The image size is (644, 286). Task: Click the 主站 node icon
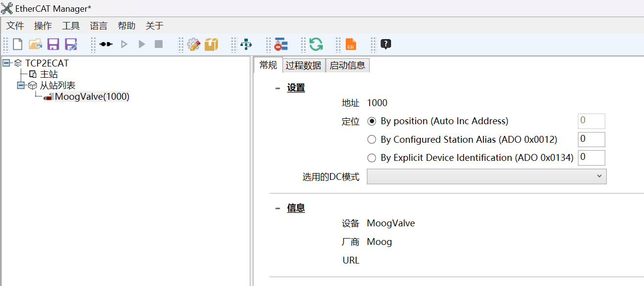33,74
